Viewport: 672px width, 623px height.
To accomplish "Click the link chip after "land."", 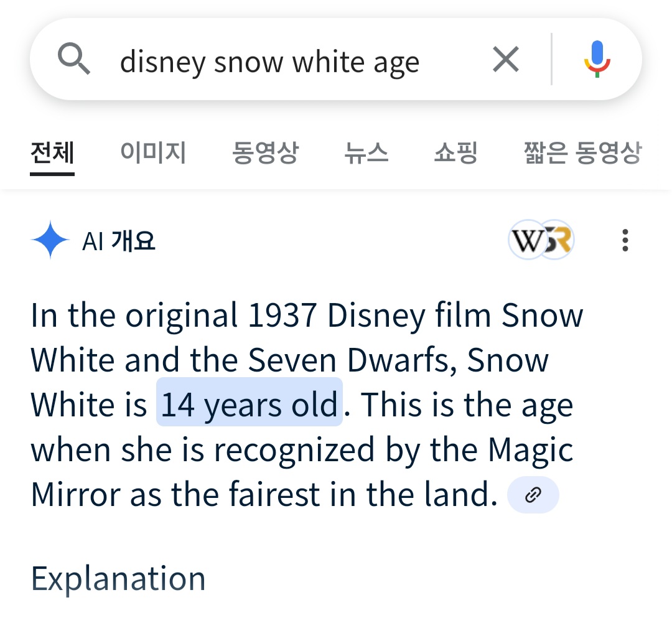I will (x=533, y=495).
